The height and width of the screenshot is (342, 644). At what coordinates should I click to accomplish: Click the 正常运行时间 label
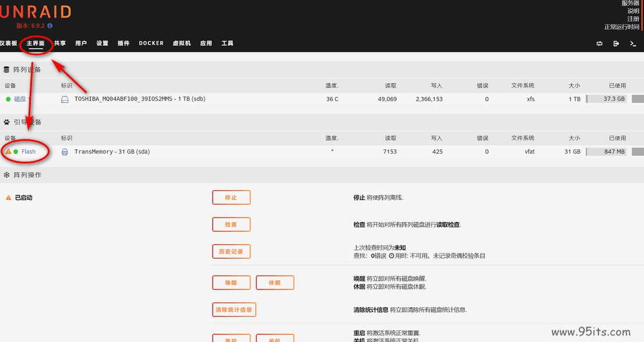click(622, 27)
